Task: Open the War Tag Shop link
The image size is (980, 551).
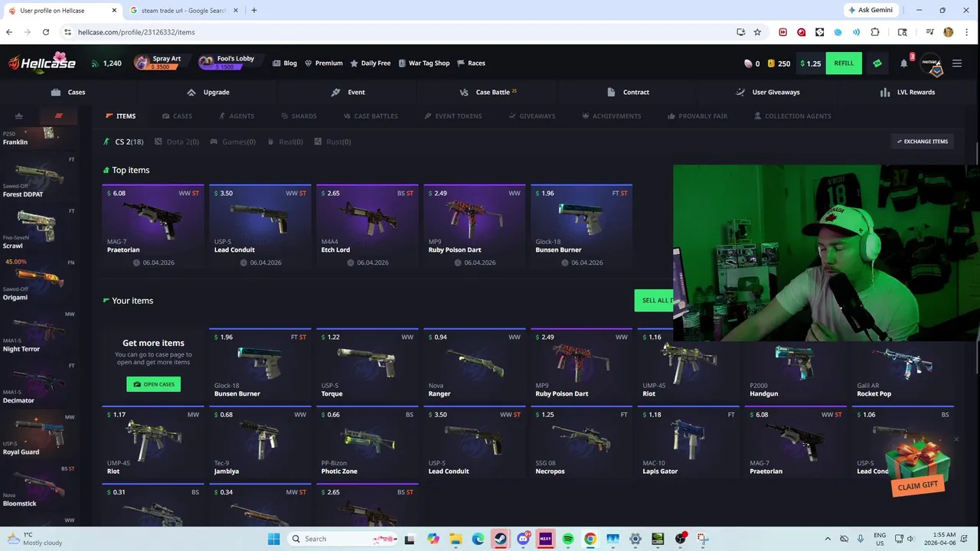Action: coord(424,64)
